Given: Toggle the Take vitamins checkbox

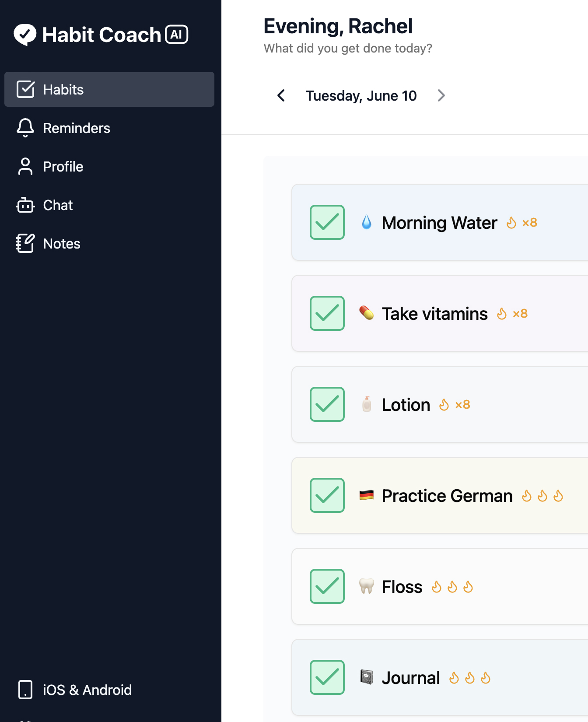Looking at the screenshot, I should pos(327,313).
